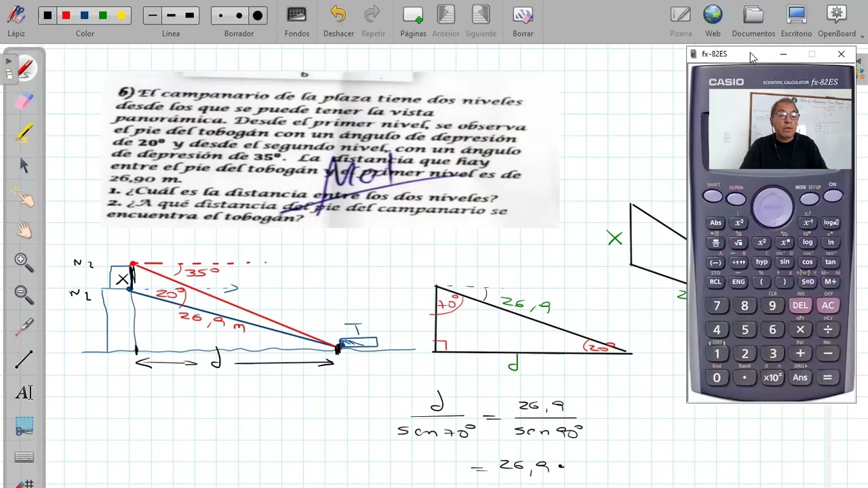868x488 pixels.
Task: Go to Anterior page
Action: (x=446, y=20)
